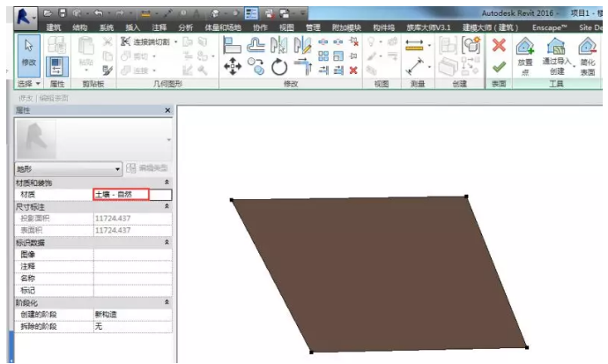The width and height of the screenshot is (608, 364).
Task: Collapse the 标识数据 properties section
Action: pyautogui.click(x=167, y=241)
